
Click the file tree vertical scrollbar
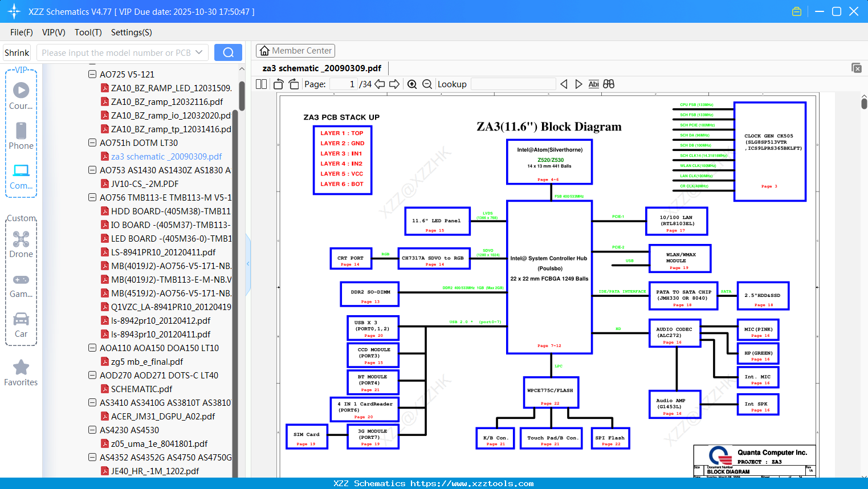tap(242, 95)
